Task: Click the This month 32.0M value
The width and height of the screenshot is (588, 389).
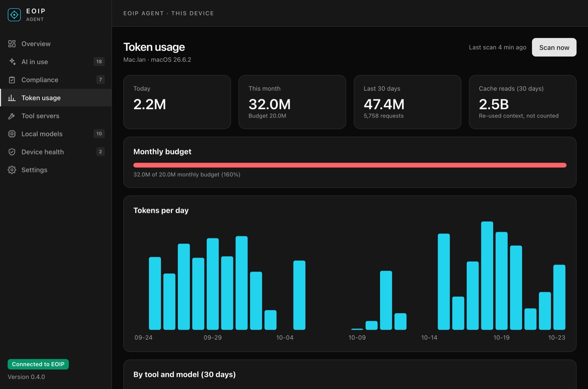Action: [x=270, y=104]
